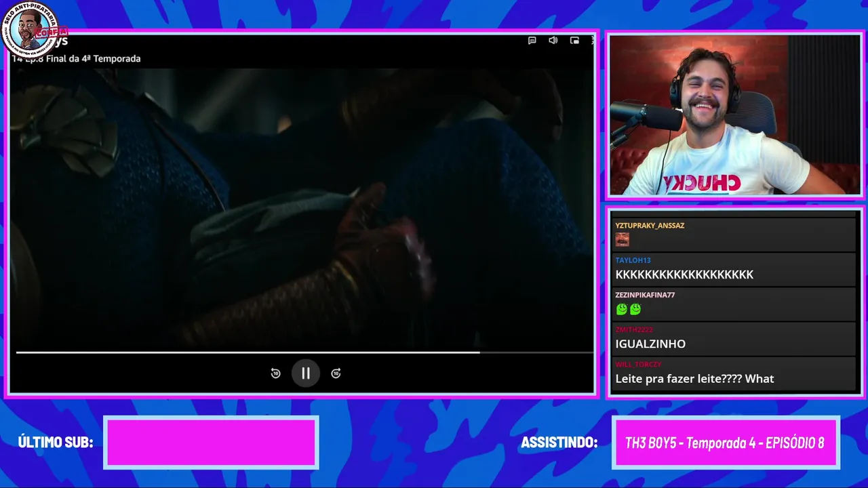Click the ZEZINPIKAFINA77 username in chat
This screenshot has height=488, width=868.
coord(645,295)
